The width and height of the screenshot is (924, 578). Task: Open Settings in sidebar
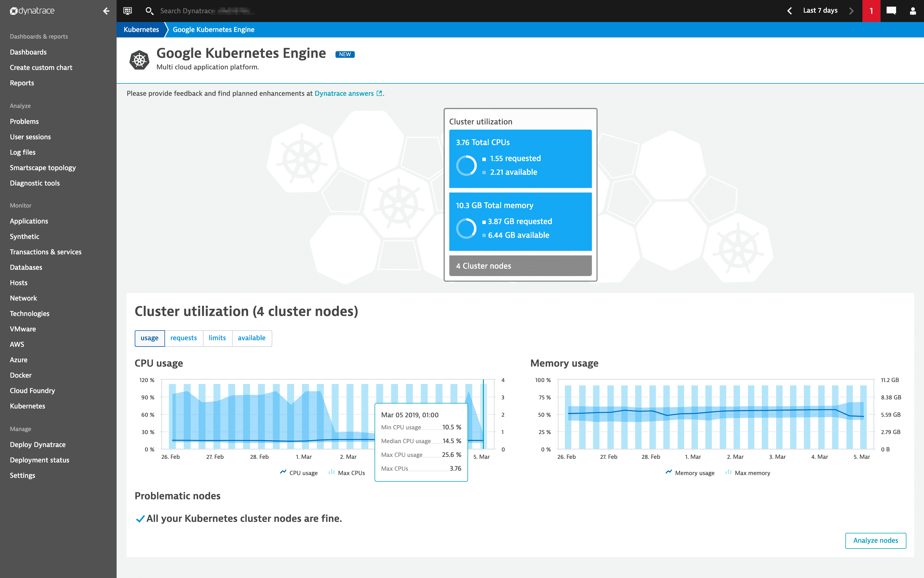click(23, 475)
